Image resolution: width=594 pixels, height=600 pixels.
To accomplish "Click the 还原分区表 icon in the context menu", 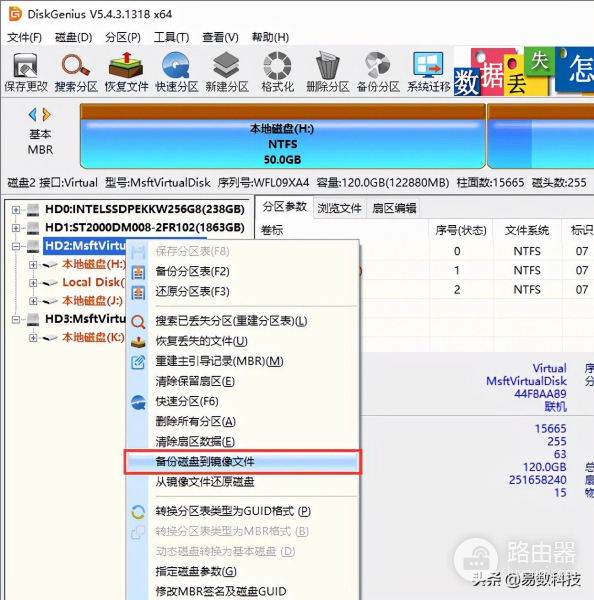I will click(x=138, y=293).
